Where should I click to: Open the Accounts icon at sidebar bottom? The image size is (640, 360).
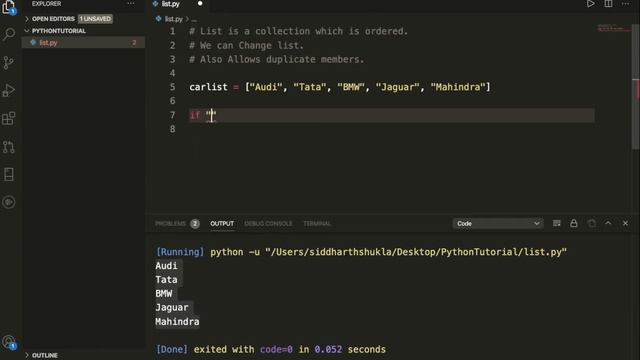click(x=9, y=342)
